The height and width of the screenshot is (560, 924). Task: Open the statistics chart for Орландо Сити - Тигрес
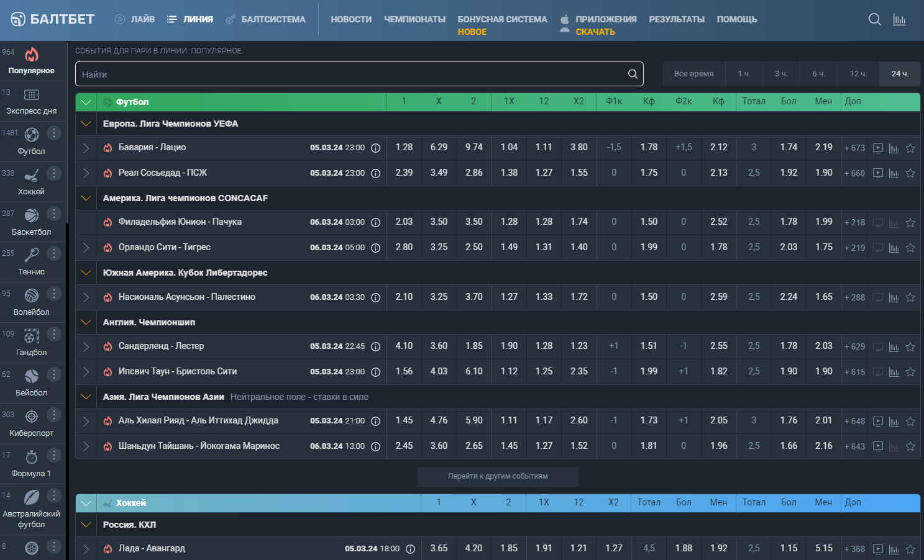click(894, 248)
